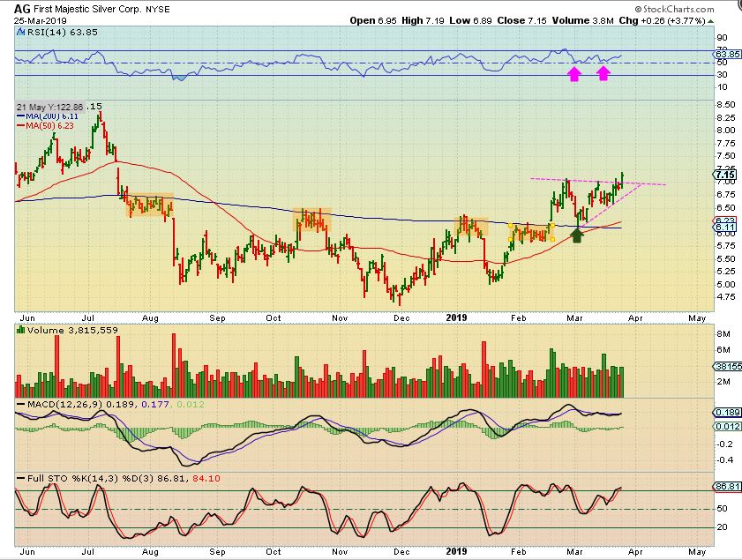Screen dimensions: 742x560
Task: Click the 5.25 price axis label
Action: [726, 271]
